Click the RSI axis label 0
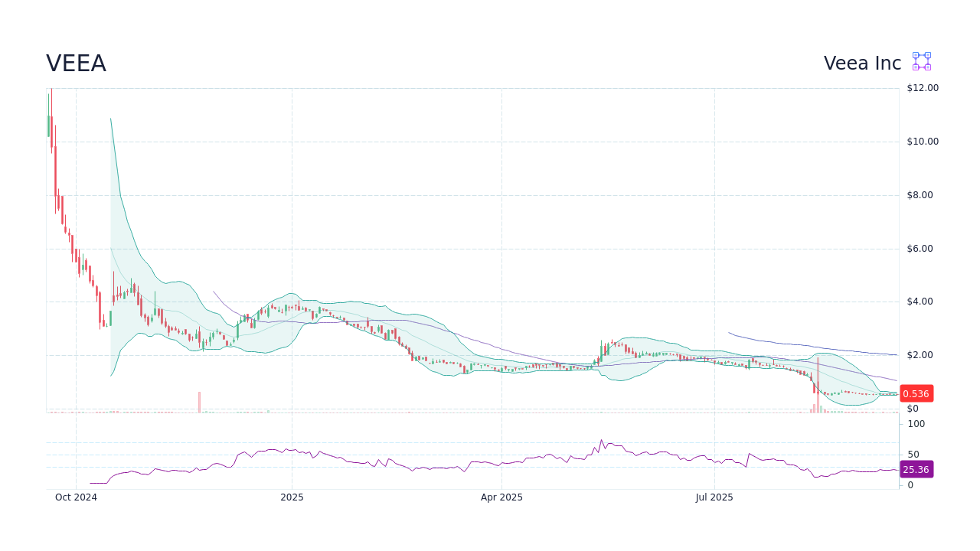This screenshot has width=980, height=551. [x=910, y=485]
